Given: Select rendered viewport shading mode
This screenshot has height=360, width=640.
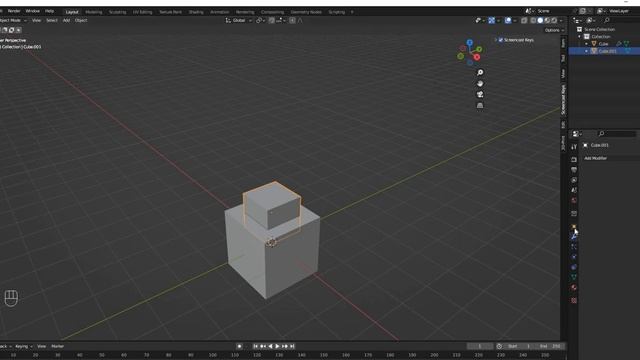Looking at the screenshot, I should [x=554, y=20].
